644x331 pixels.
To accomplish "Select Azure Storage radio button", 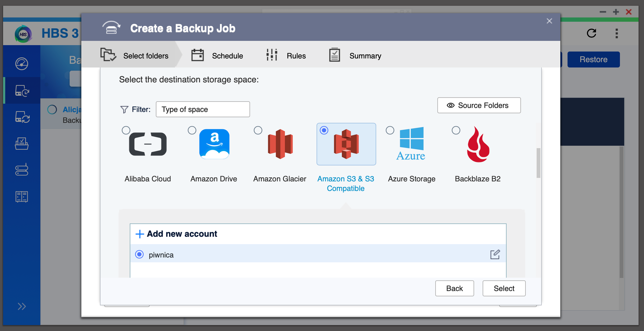I will click(x=390, y=130).
